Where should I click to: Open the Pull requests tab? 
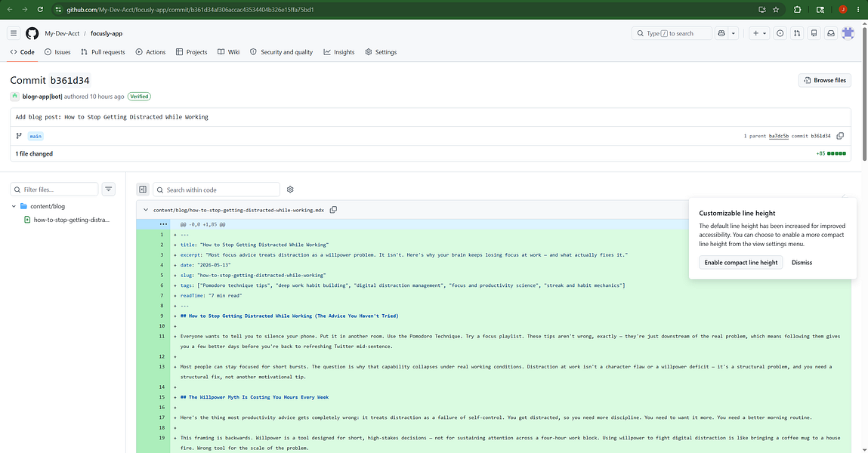[x=103, y=52]
